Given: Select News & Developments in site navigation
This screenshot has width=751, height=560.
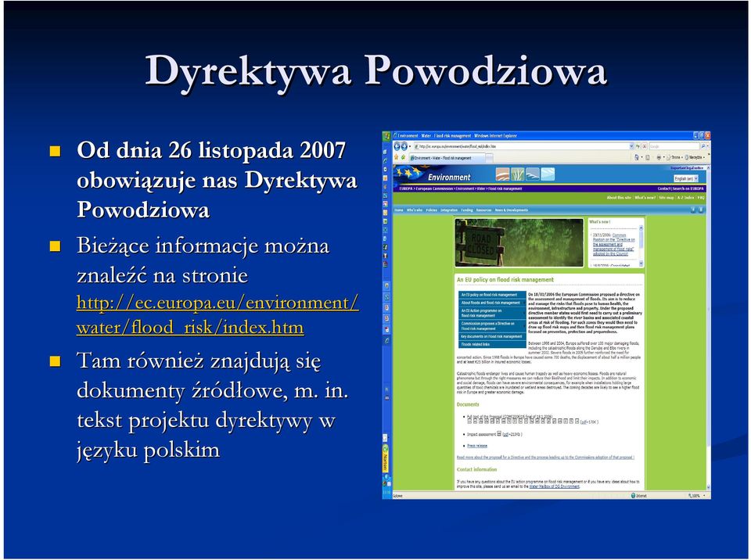Looking at the screenshot, I should 511,210.
